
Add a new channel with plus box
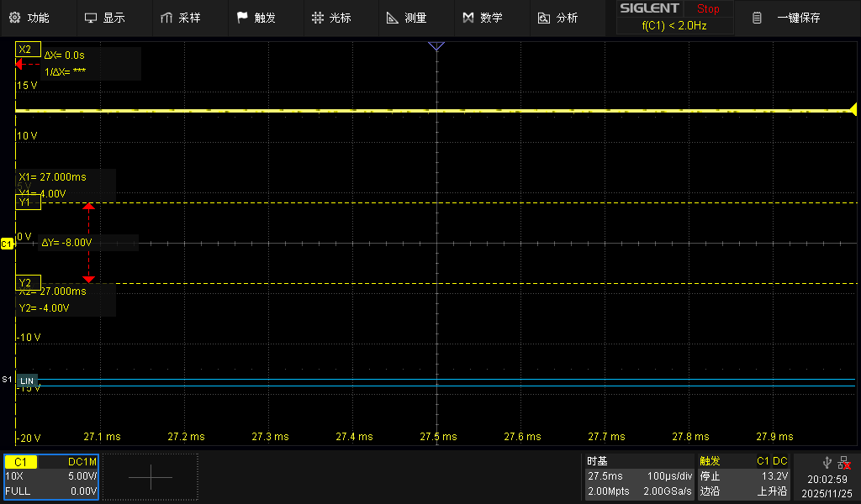pyautogui.click(x=151, y=476)
